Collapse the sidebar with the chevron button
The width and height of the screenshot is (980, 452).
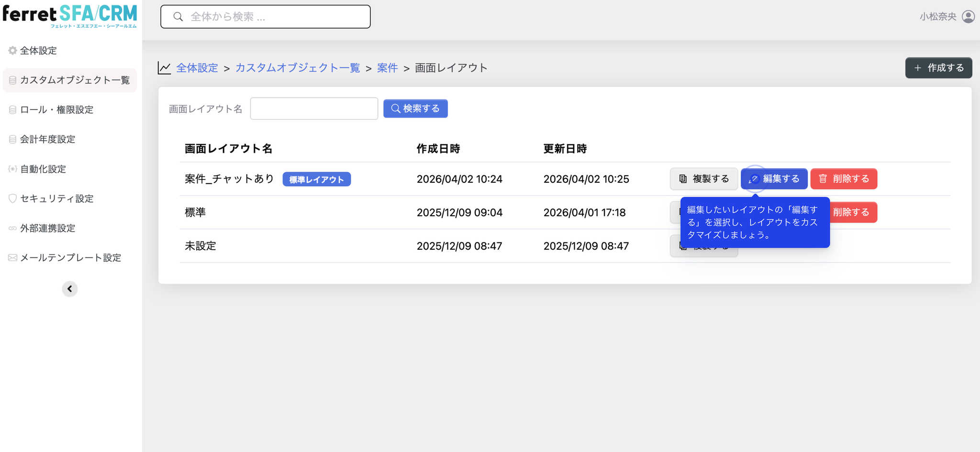point(70,289)
